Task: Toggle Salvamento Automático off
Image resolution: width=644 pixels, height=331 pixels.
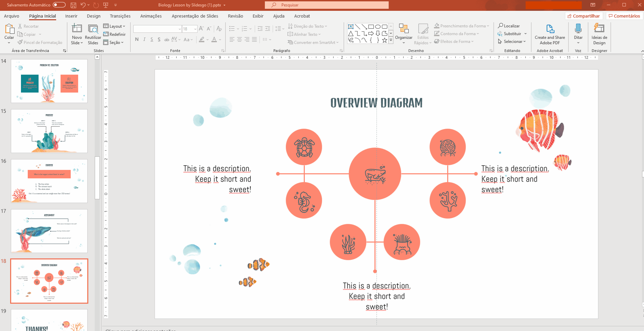Action: click(59, 5)
